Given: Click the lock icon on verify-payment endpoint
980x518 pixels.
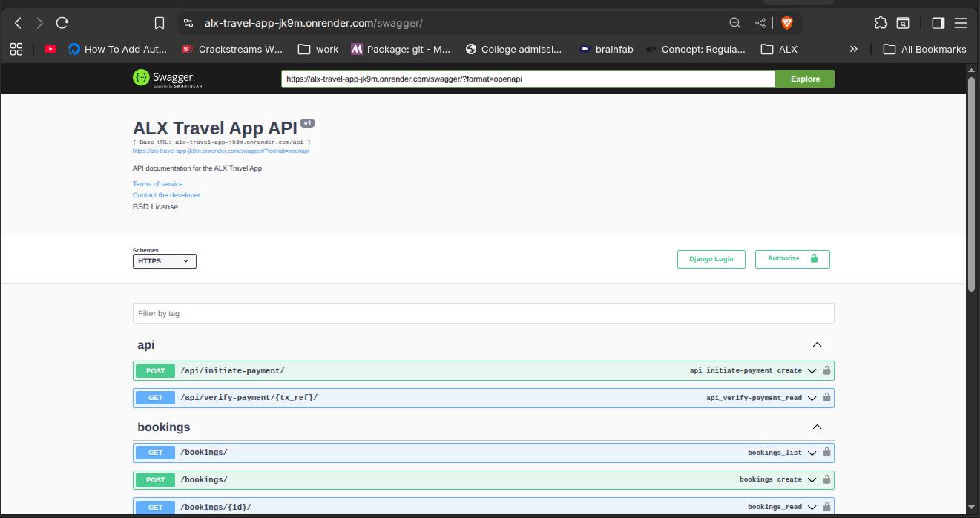Looking at the screenshot, I should click(x=826, y=398).
